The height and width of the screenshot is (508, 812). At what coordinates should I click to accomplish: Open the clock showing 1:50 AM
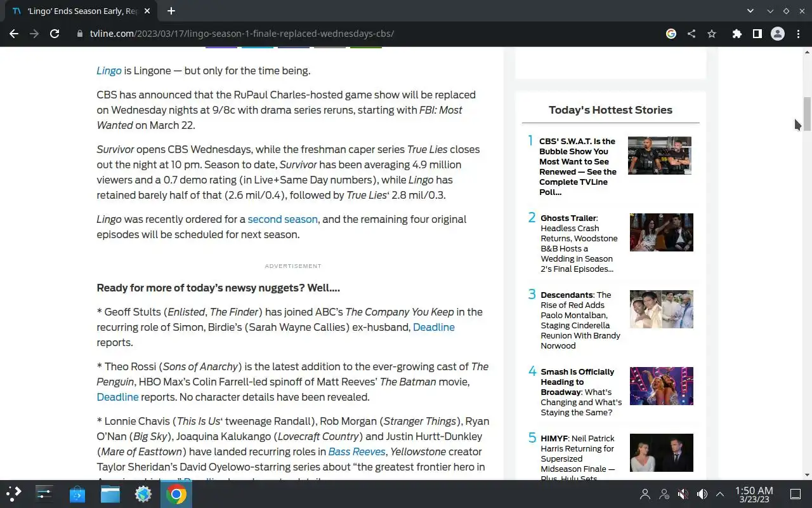pyautogui.click(x=754, y=494)
